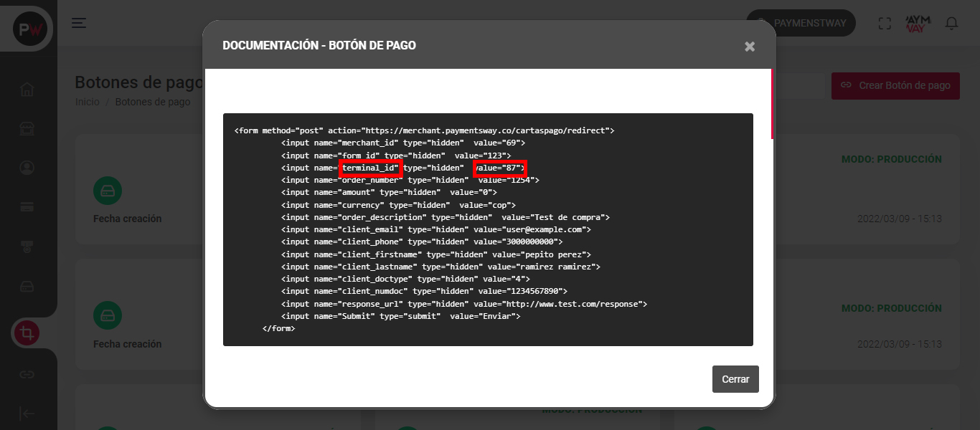Open the user profile icon in the sidebar
980x430 pixels.
27,168
